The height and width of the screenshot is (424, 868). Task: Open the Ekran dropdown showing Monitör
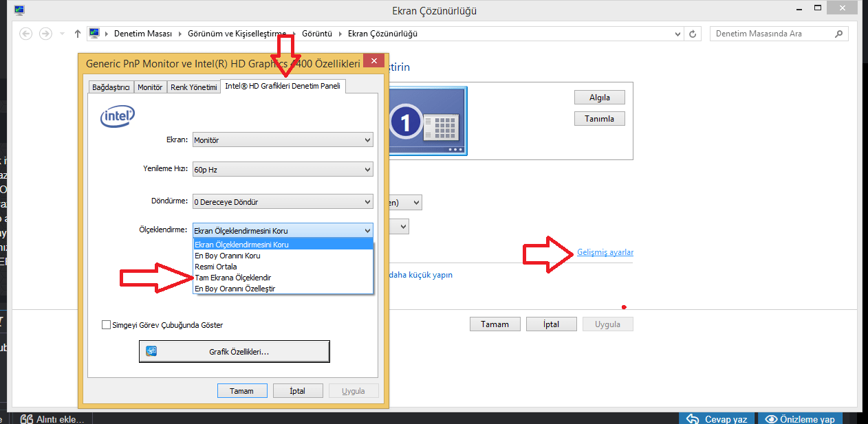click(x=283, y=140)
